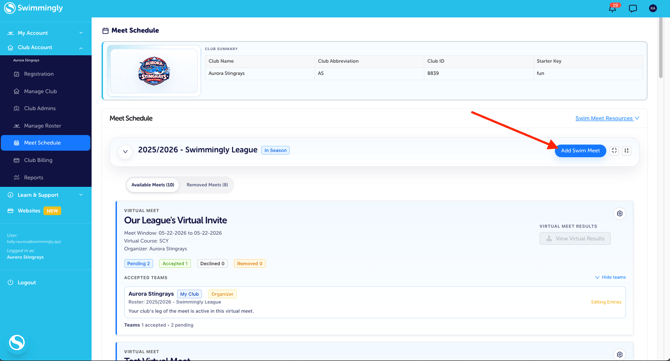Open Registration in the sidebar
The height and width of the screenshot is (361, 670).
(x=46, y=74)
